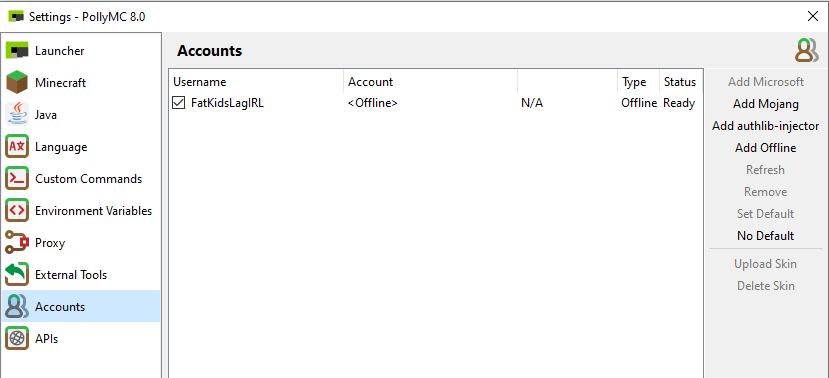The image size is (829, 378).
Task: Click the Add Mojang button
Action: coord(766,104)
